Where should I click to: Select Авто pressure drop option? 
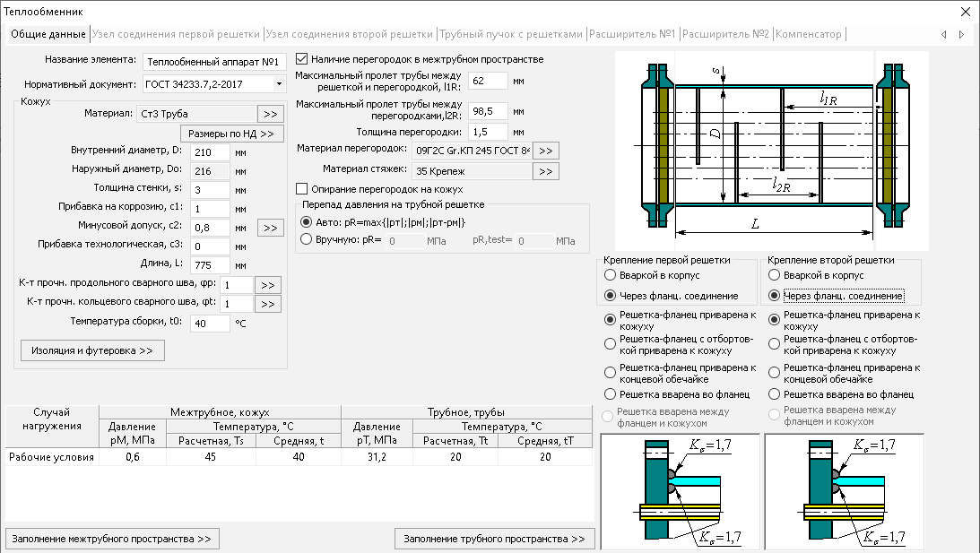[307, 221]
